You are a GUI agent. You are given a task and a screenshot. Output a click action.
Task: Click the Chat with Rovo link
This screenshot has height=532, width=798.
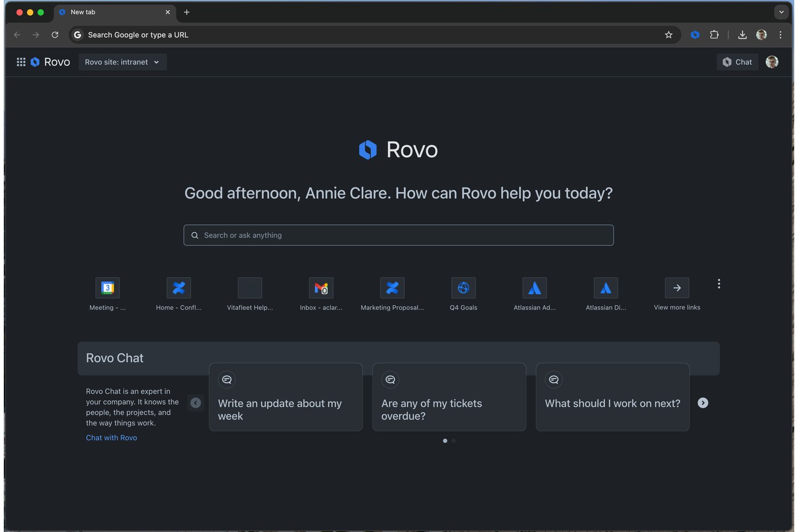112,438
